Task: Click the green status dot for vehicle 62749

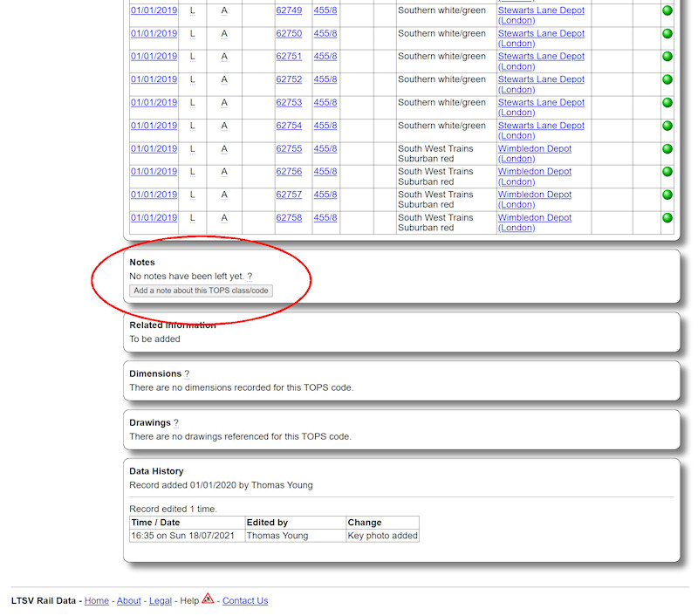Action: click(667, 11)
